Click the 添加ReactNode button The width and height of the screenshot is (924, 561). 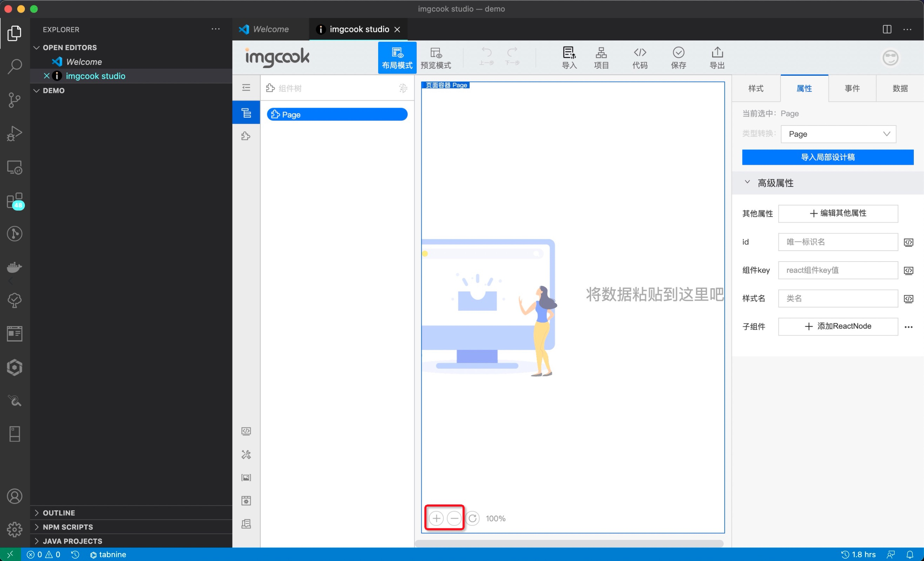(838, 326)
